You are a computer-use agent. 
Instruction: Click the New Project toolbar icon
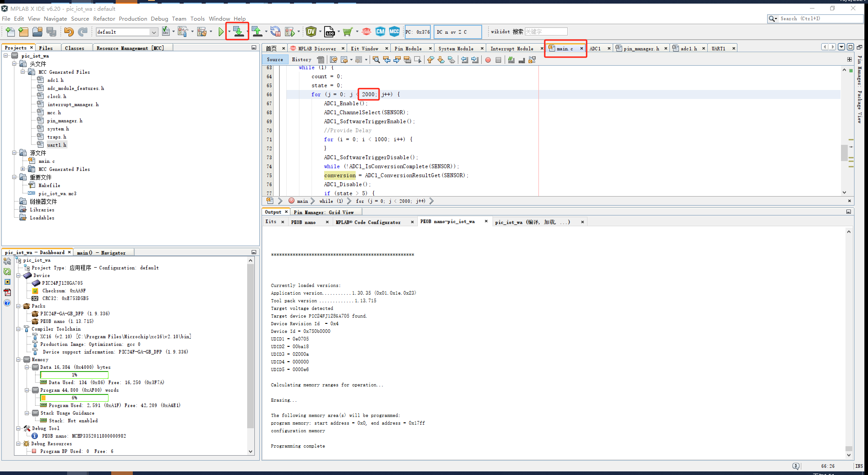click(x=23, y=31)
